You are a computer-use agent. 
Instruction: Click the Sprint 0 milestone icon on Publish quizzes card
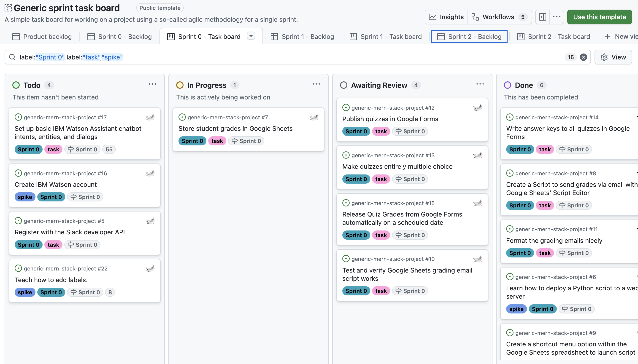[x=398, y=131]
